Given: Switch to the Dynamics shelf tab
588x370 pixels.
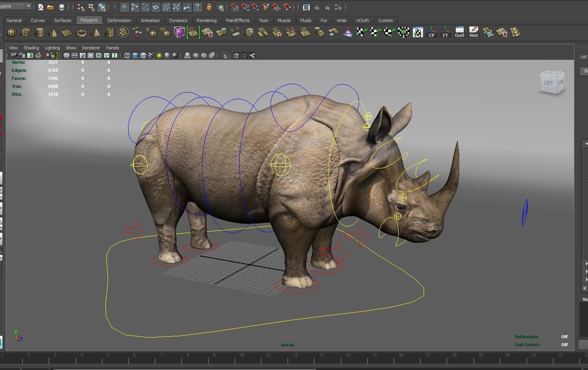Looking at the screenshot, I should click(x=178, y=20).
